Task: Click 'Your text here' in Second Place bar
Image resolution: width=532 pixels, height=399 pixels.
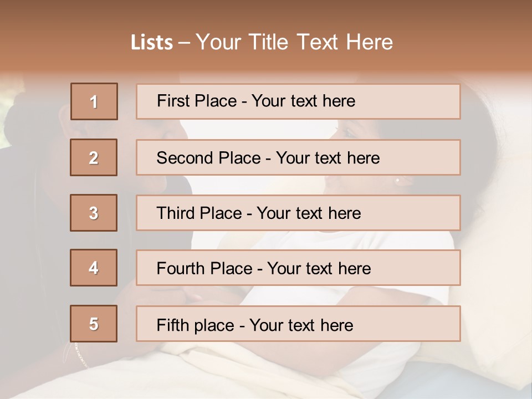Action: 328,158
